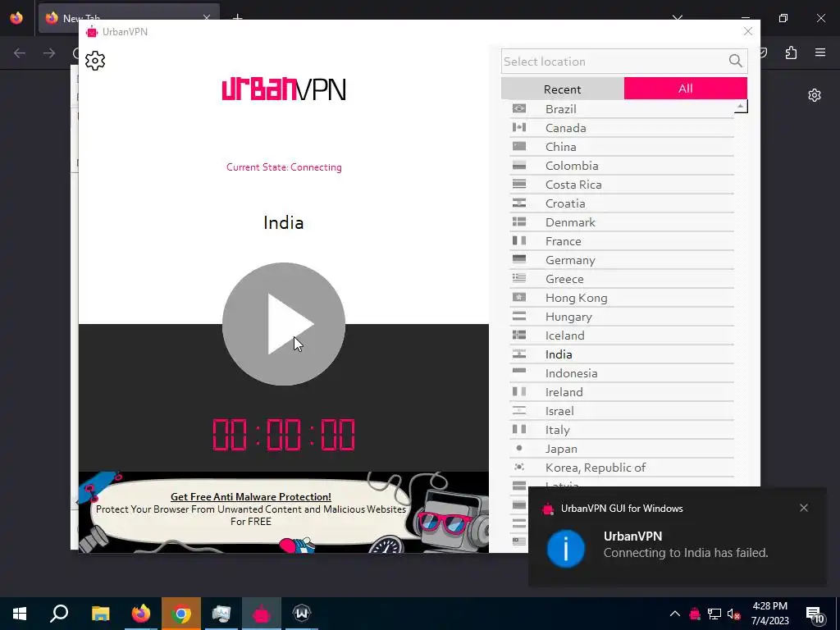Open the W hexagon app on taskbar
Viewport: 840px width, 630px height.
coord(302,614)
